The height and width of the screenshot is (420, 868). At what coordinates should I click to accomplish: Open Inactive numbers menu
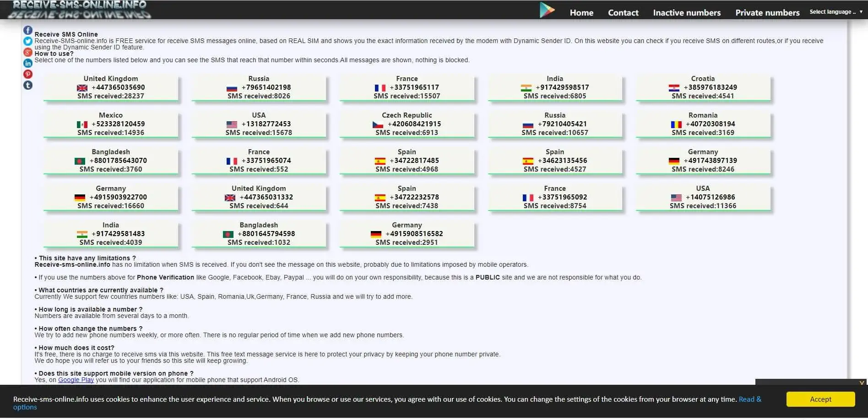click(x=687, y=13)
